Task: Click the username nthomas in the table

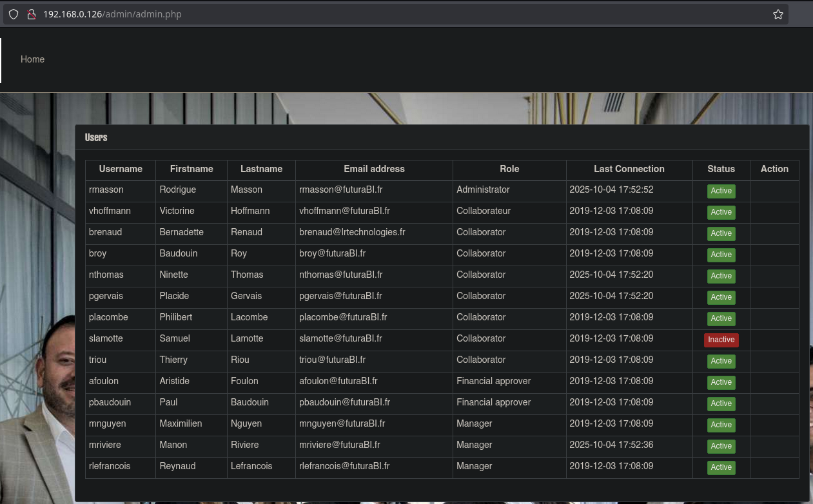Action: pyautogui.click(x=106, y=275)
